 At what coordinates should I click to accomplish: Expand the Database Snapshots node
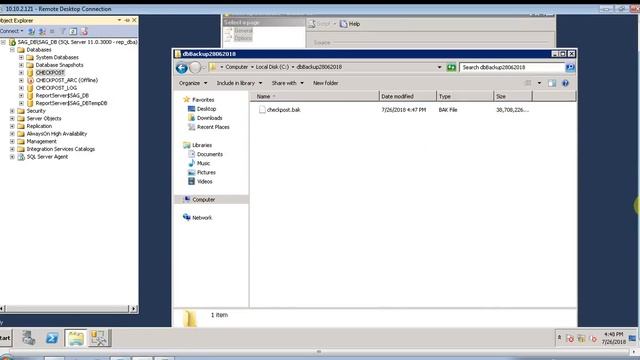point(21,65)
